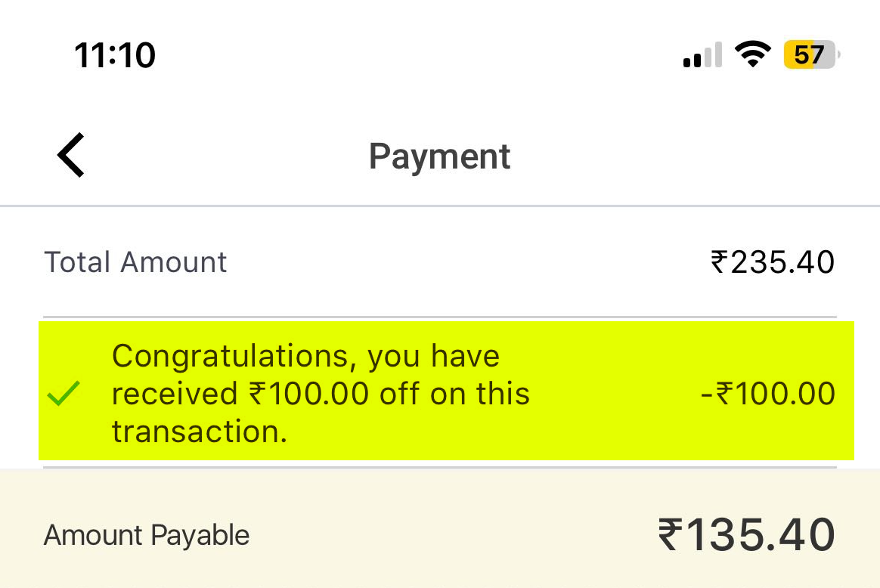This screenshot has height=588, width=880.
Task: Tap the battery percentage number 57
Action: pos(808,55)
